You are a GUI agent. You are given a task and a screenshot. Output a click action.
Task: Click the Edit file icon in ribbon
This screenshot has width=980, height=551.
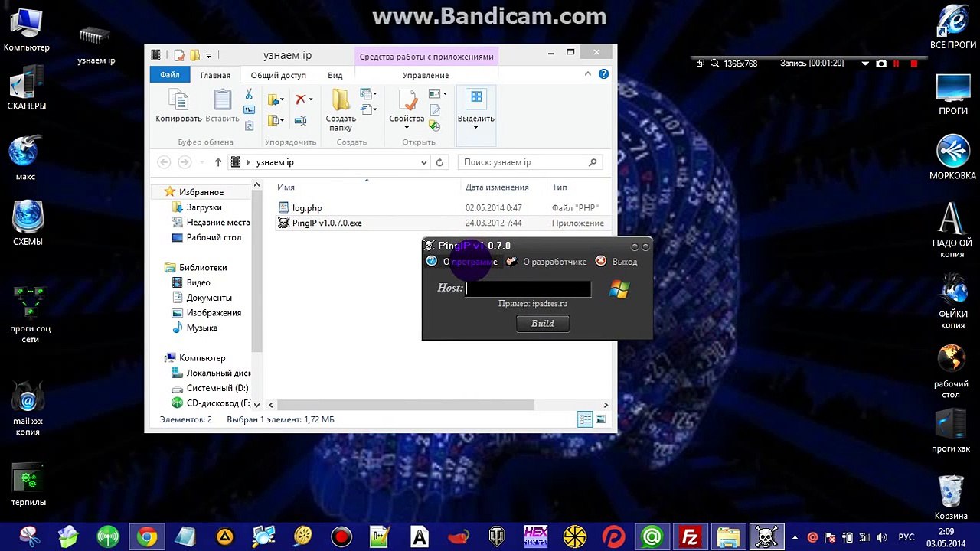[434, 110]
